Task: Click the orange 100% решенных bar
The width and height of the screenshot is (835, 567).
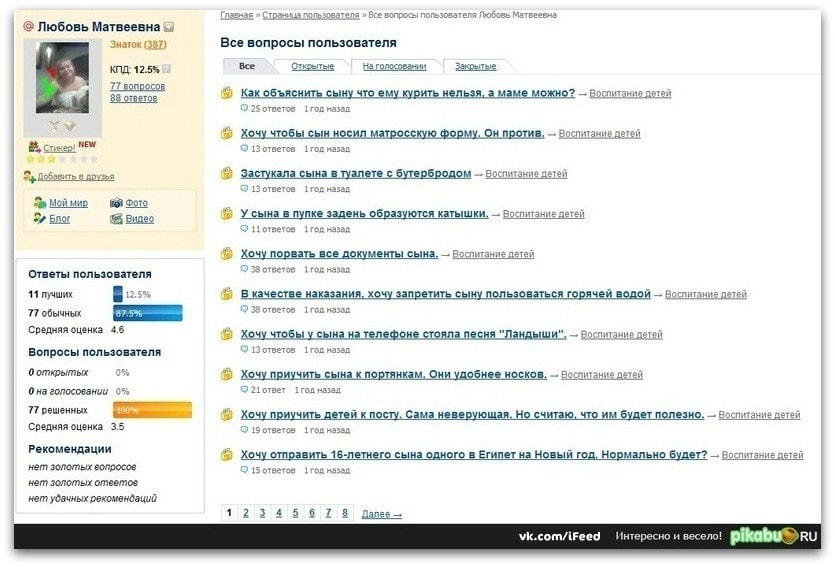Action: 152,410
